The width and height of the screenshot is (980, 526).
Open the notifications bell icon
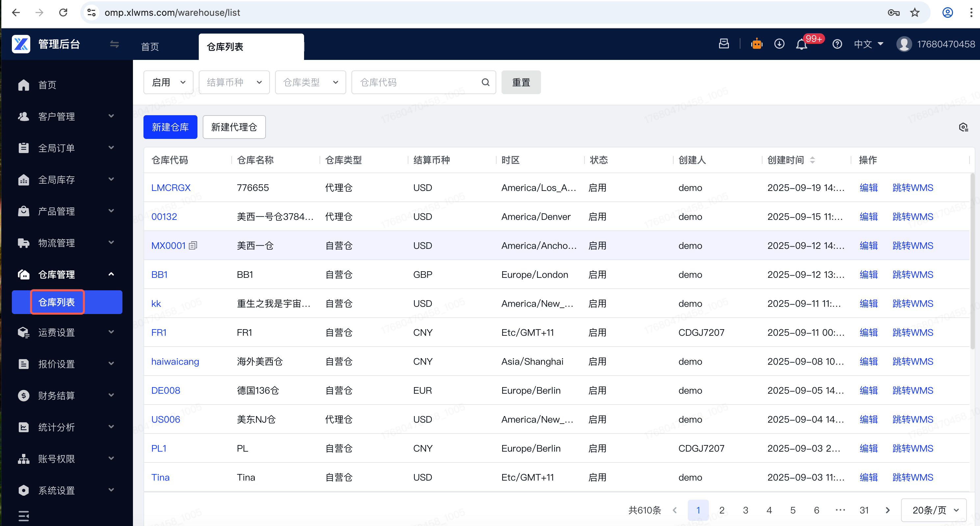point(802,45)
